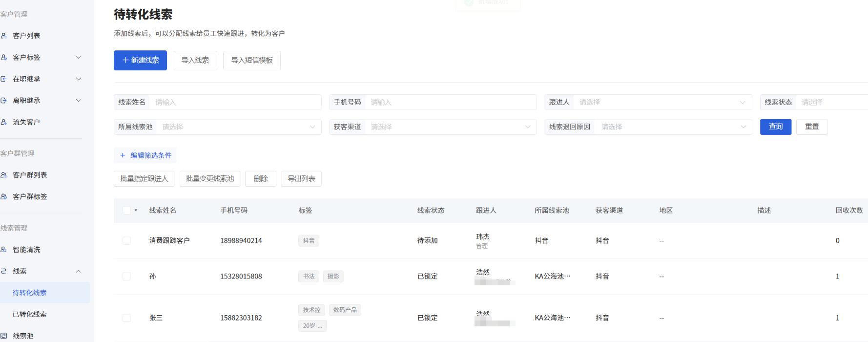
Task: Click the 回收次数 column header
Action: pyautogui.click(x=849, y=211)
